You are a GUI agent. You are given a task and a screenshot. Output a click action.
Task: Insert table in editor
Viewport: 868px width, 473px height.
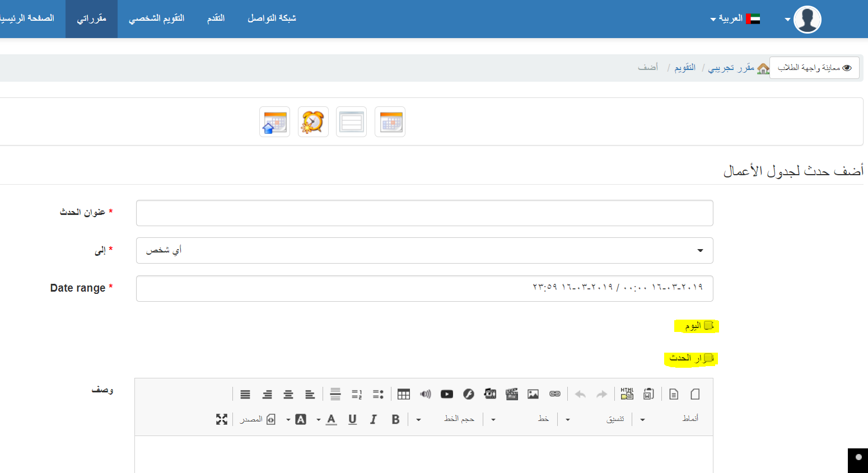[x=404, y=394]
